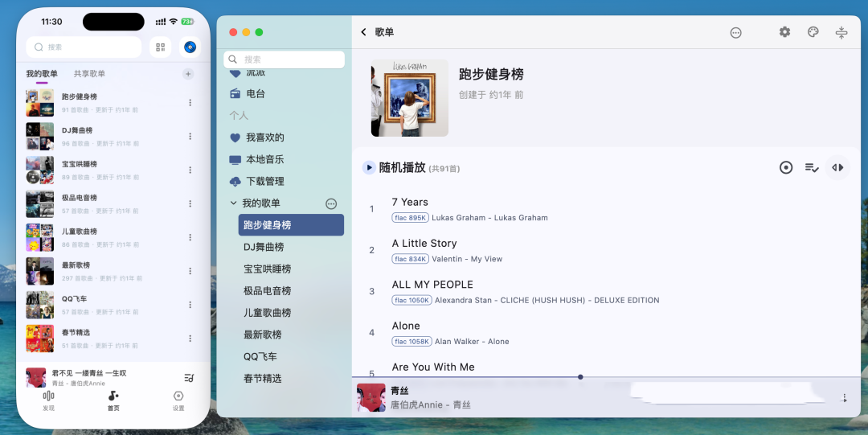Open more options for 儿童歌曲榜 on phone

pos(190,237)
